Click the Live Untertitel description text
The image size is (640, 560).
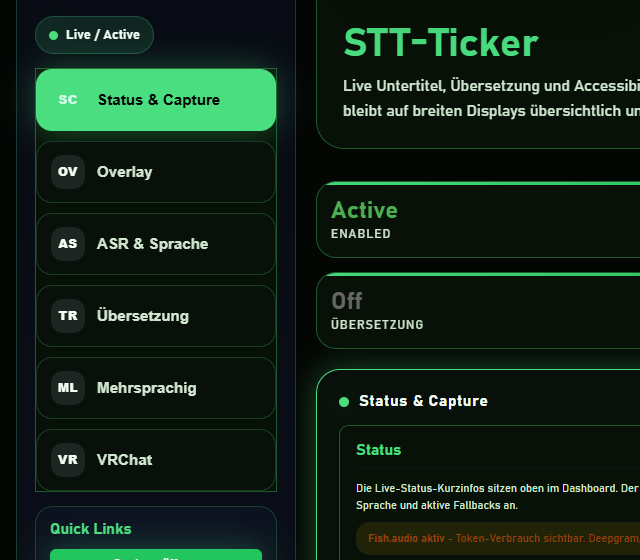click(491, 98)
